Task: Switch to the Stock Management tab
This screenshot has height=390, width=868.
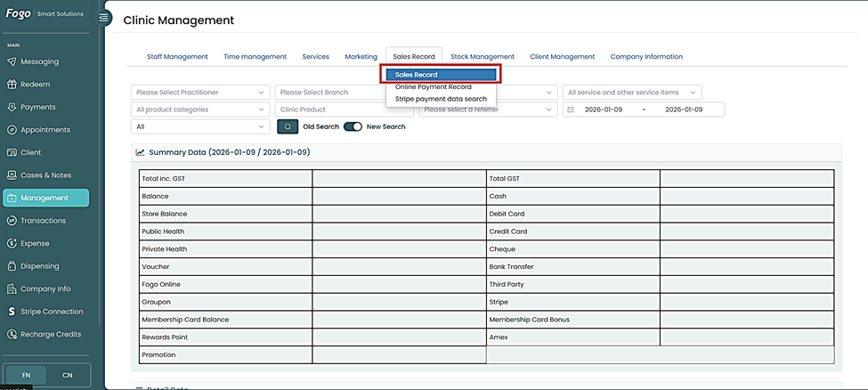Action: 482,57
